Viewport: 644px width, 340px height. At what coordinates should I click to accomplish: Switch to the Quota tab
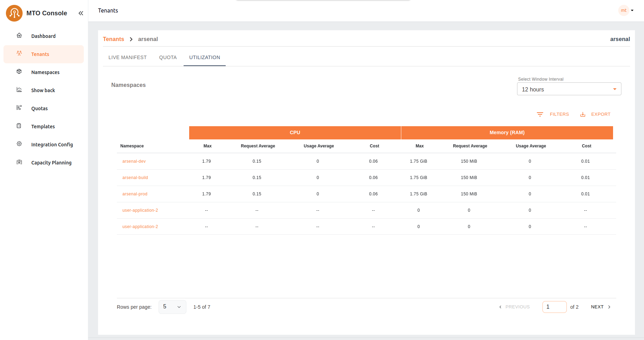pyautogui.click(x=168, y=57)
